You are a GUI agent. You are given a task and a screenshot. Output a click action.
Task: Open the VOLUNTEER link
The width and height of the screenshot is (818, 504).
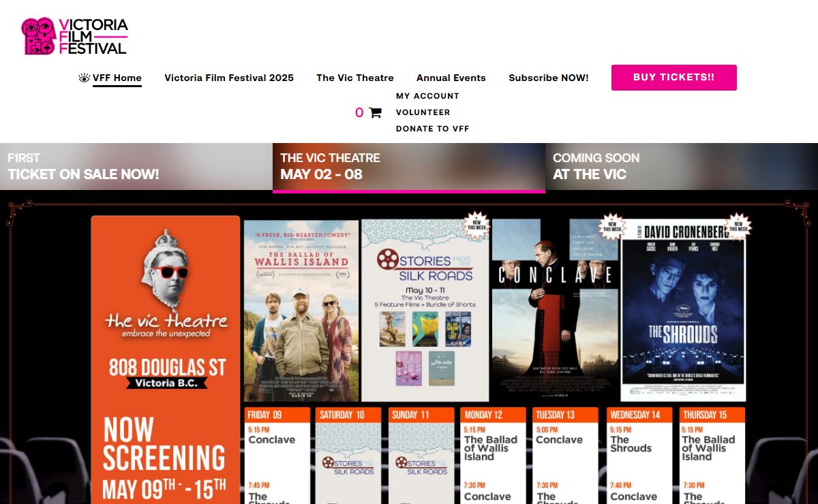[423, 112]
